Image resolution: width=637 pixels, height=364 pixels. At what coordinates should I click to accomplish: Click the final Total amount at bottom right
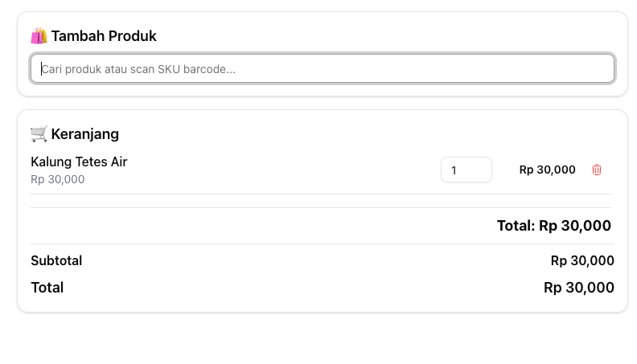[x=578, y=288]
